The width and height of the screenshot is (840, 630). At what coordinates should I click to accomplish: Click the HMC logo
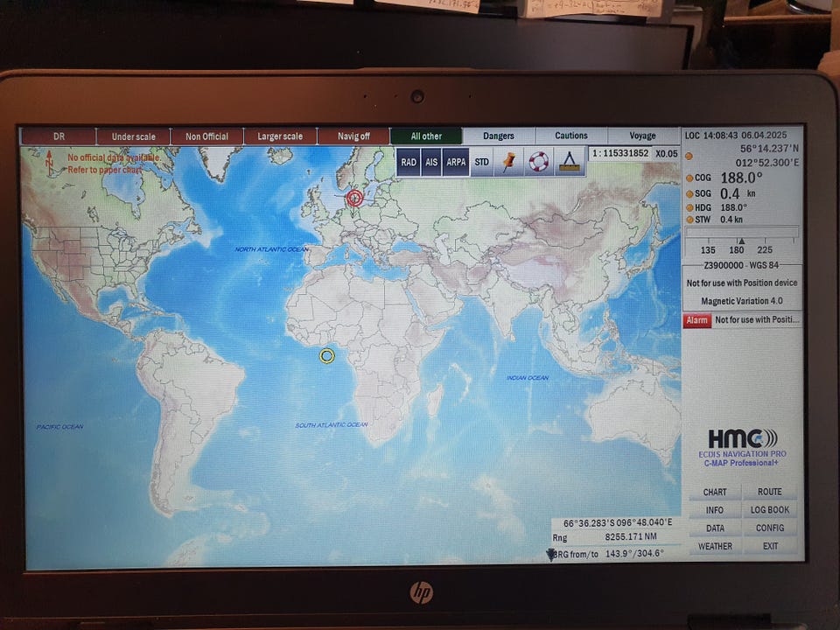(x=743, y=438)
